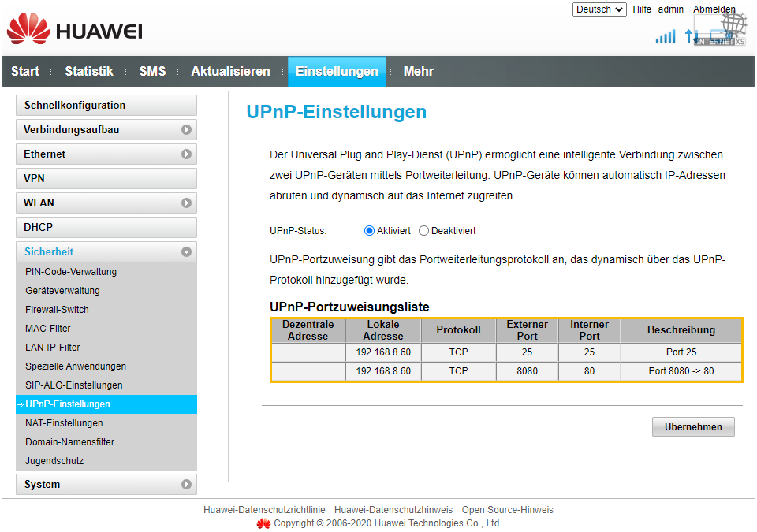Open the DHCP sidebar section

click(106, 227)
